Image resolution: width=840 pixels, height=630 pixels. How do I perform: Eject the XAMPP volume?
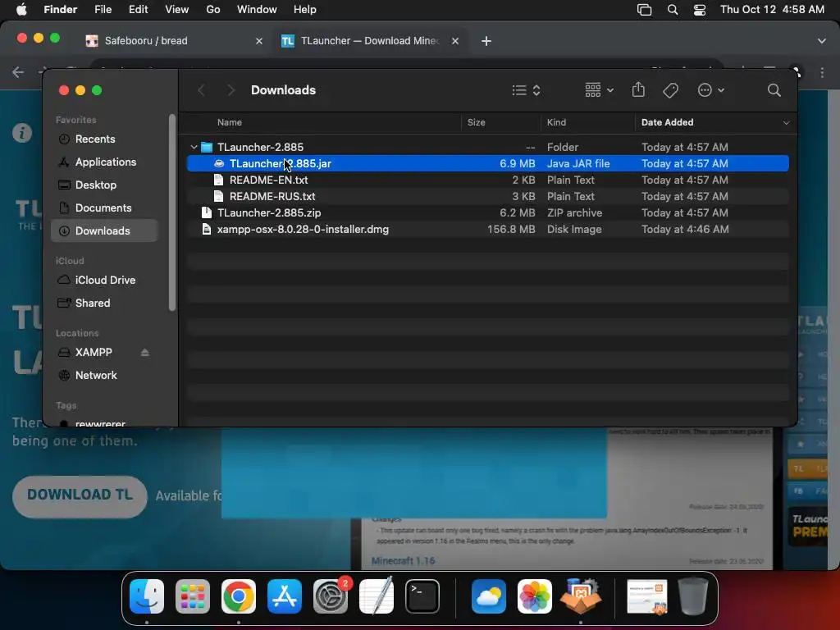click(x=144, y=353)
